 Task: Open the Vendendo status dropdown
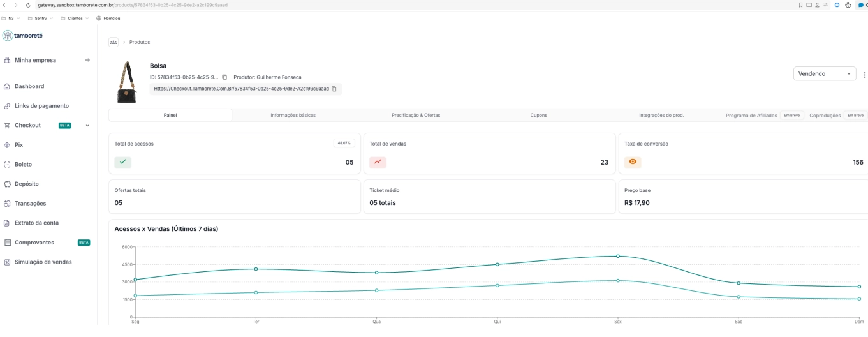pos(824,74)
